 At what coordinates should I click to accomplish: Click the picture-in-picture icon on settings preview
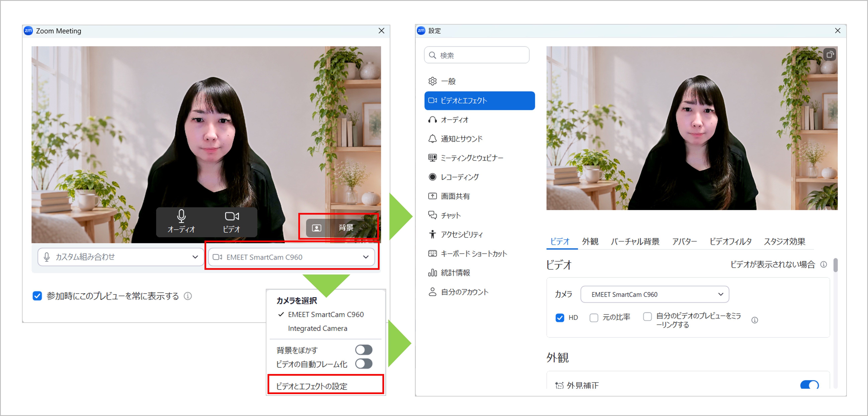[829, 54]
